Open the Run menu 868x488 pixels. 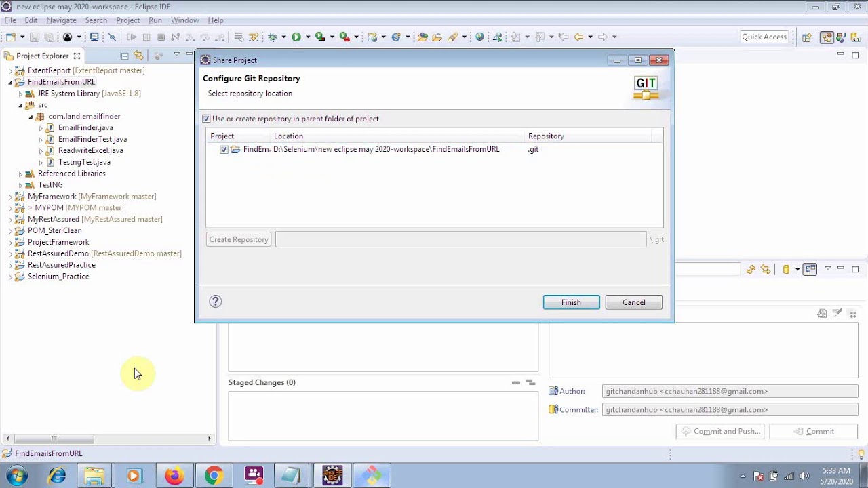[x=155, y=20]
